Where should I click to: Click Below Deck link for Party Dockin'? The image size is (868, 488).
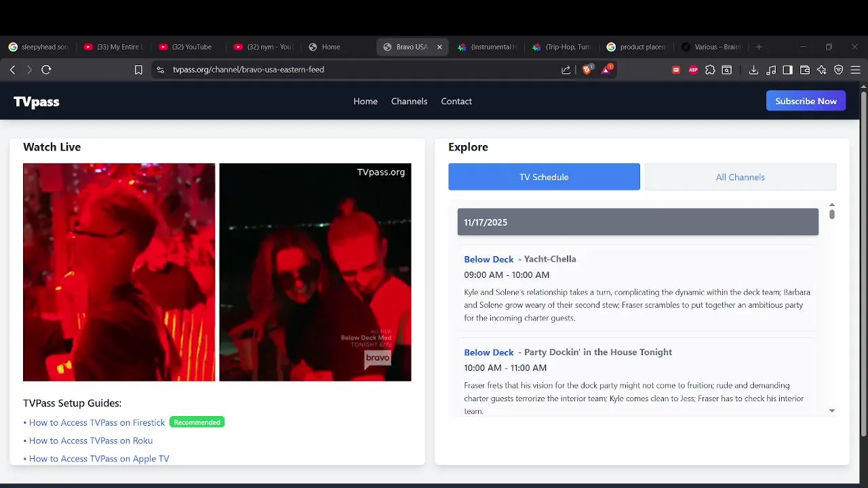(x=488, y=352)
